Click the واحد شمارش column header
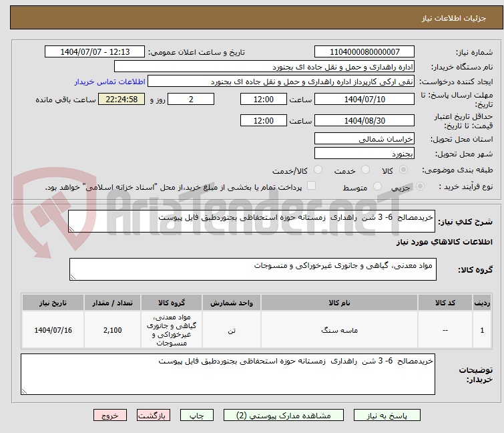This screenshot has width=504, height=433. pos(232,303)
